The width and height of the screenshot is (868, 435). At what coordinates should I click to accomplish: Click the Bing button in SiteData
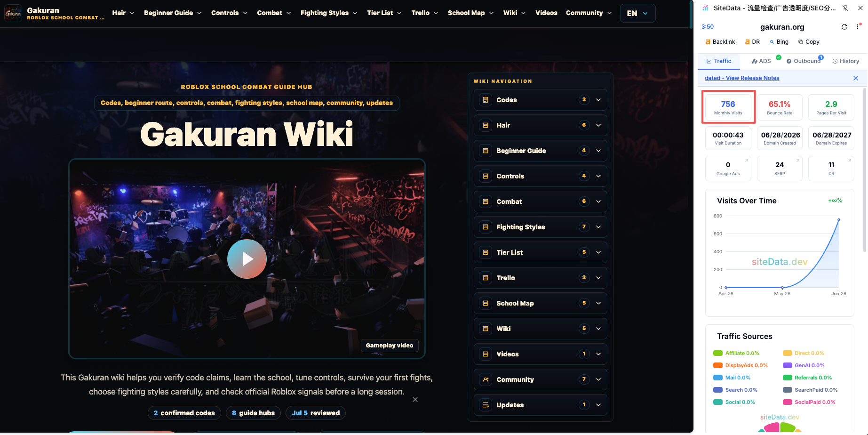[779, 42]
